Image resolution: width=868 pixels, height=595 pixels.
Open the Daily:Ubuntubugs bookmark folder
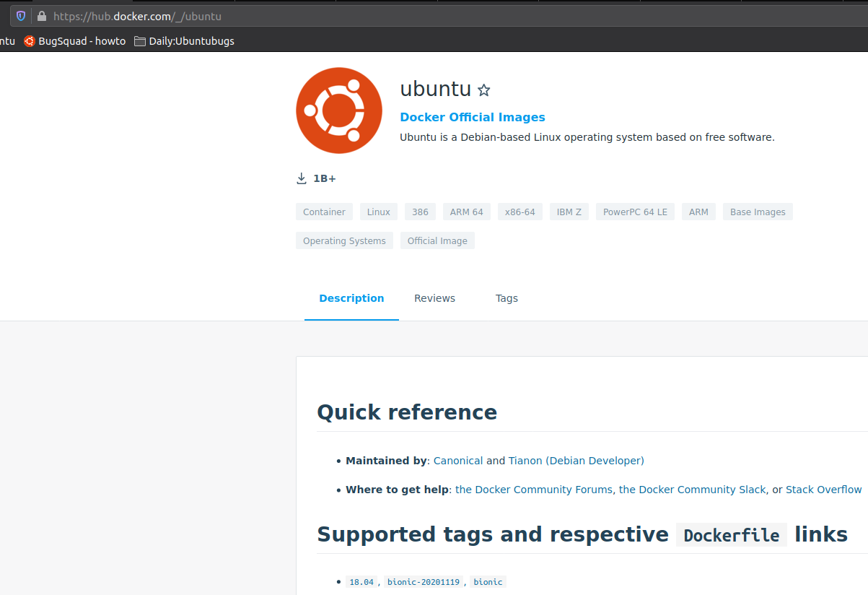click(184, 41)
